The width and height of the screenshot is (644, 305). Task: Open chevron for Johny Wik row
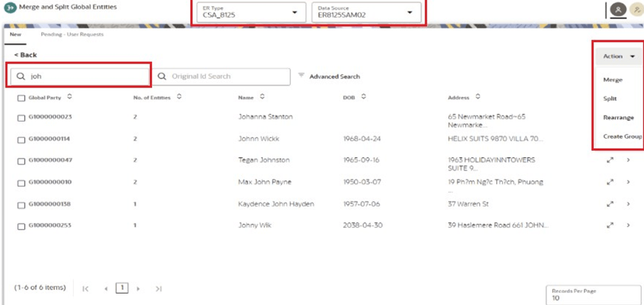(628, 225)
